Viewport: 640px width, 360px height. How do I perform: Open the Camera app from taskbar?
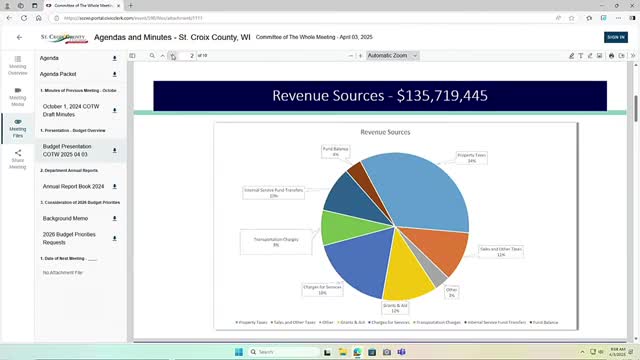387,352
